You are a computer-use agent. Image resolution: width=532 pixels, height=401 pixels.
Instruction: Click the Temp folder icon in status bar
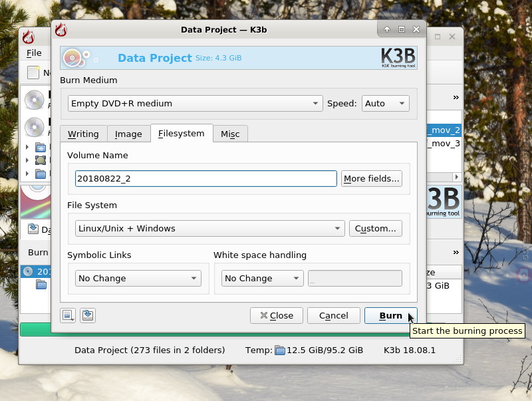(x=280, y=350)
